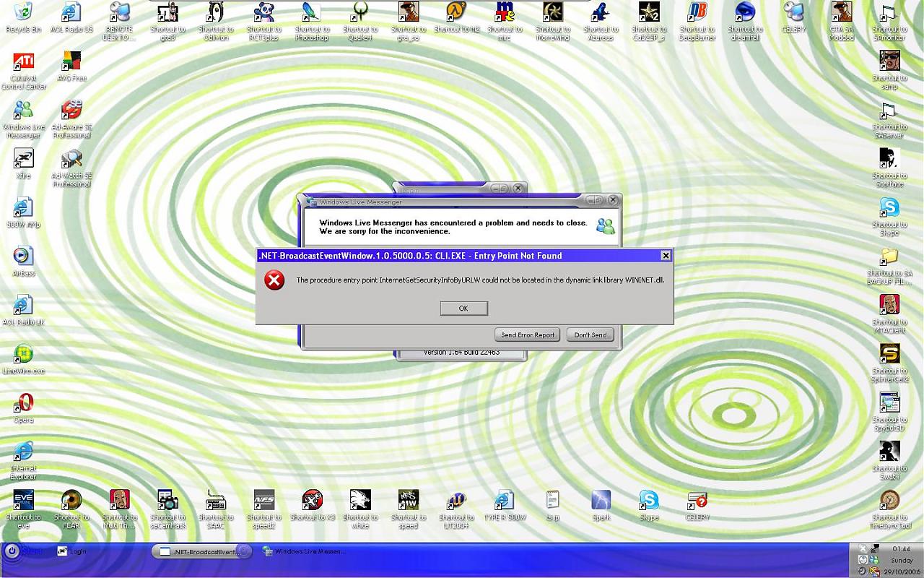
Task: Switch to Login taskbar item
Action: 72,551
